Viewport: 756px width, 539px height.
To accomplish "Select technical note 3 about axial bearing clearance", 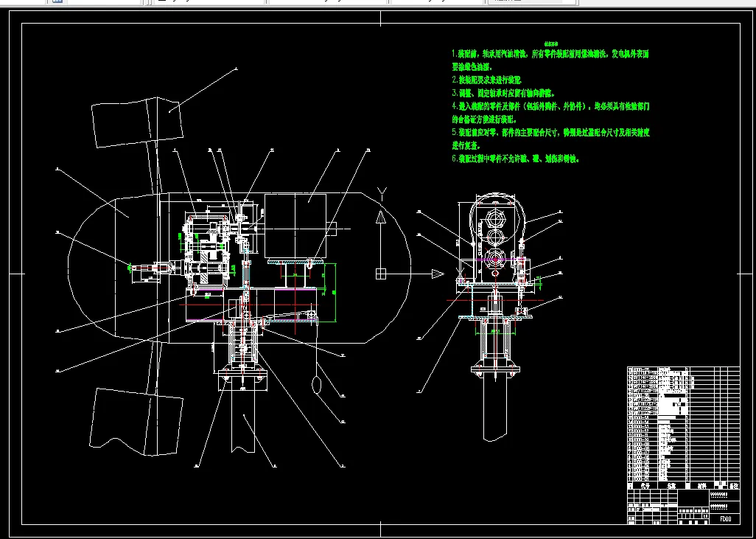I will click(503, 93).
